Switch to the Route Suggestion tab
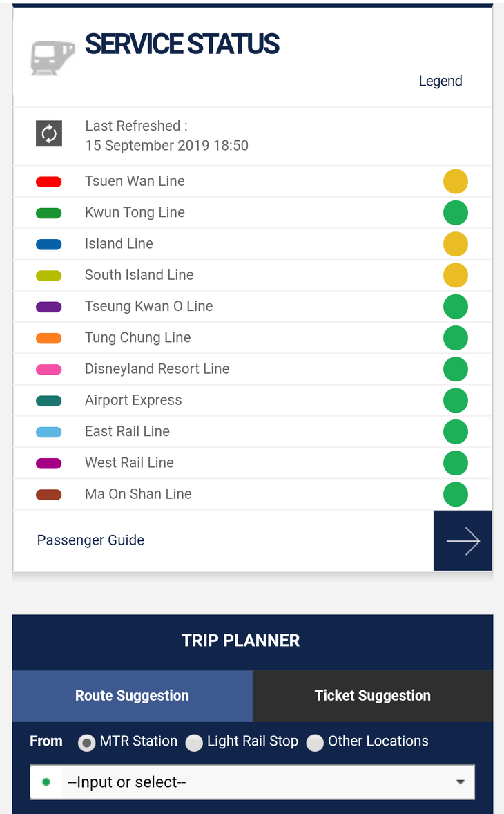This screenshot has width=504, height=814. click(x=132, y=696)
